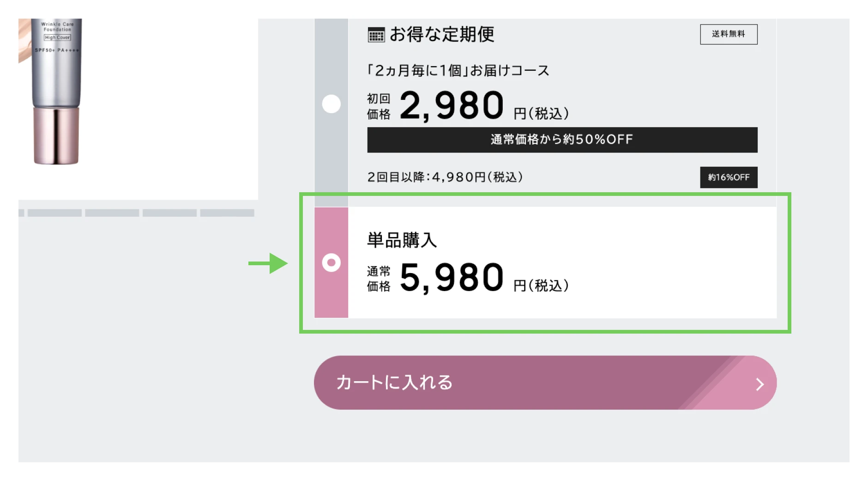Click the お得な定期便 heading text
This screenshot has height=481, width=868.
point(441,35)
